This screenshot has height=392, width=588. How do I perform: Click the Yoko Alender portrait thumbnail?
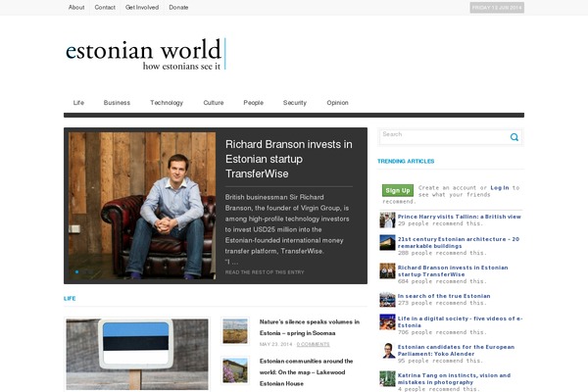tap(387, 351)
